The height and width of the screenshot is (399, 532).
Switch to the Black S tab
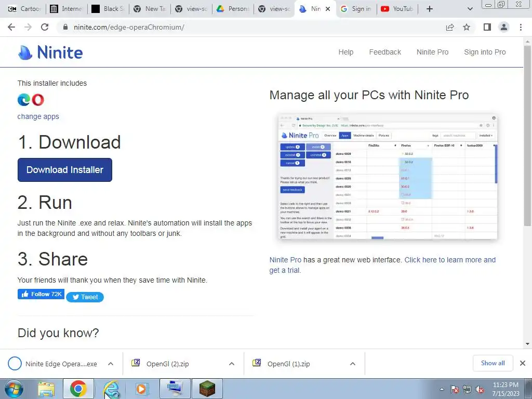coord(108,9)
